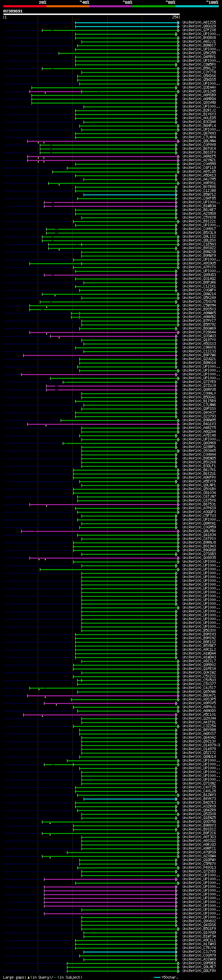Select the UniRef100_Q3EA40 label
This screenshot has width=222, height=980.
(199, 88)
